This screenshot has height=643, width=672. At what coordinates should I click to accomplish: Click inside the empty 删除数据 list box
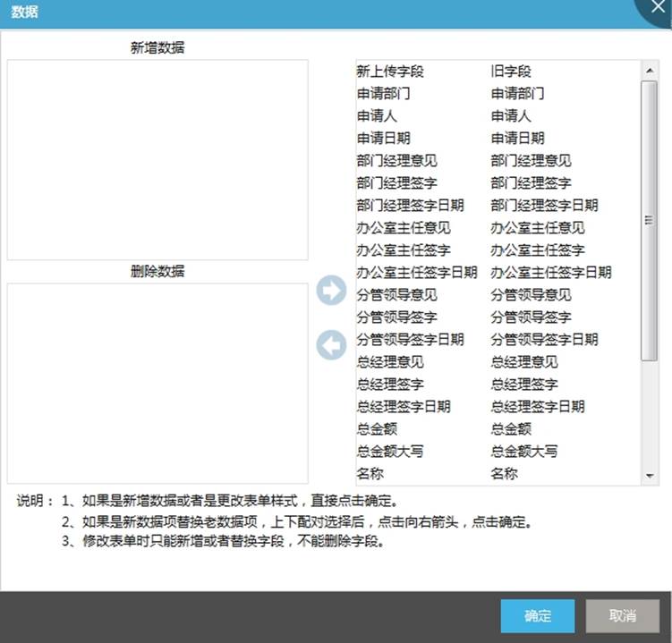(157, 383)
